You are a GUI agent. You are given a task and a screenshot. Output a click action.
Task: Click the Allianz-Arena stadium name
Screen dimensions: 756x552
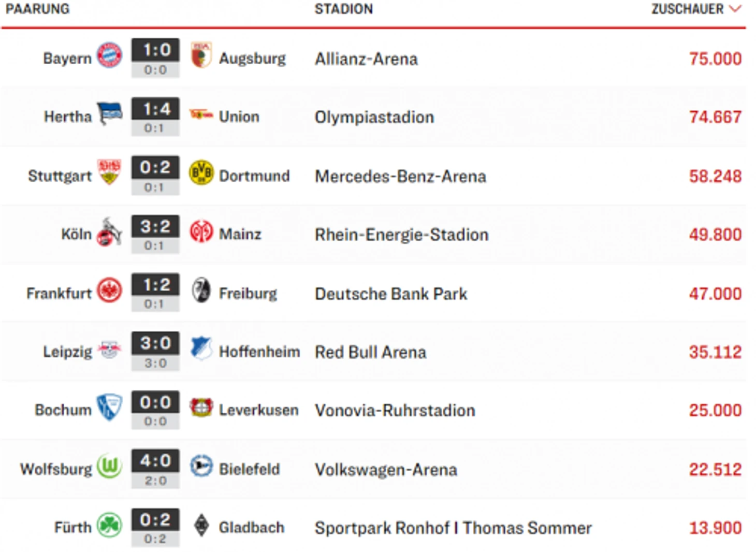coord(366,59)
